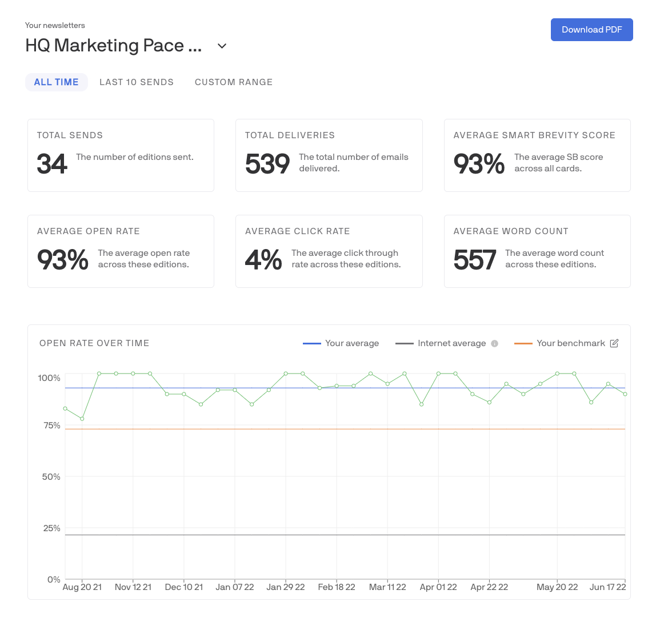Select a different newsletter from the dropdown
This screenshot has height=618, width=672.
click(222, 46)
